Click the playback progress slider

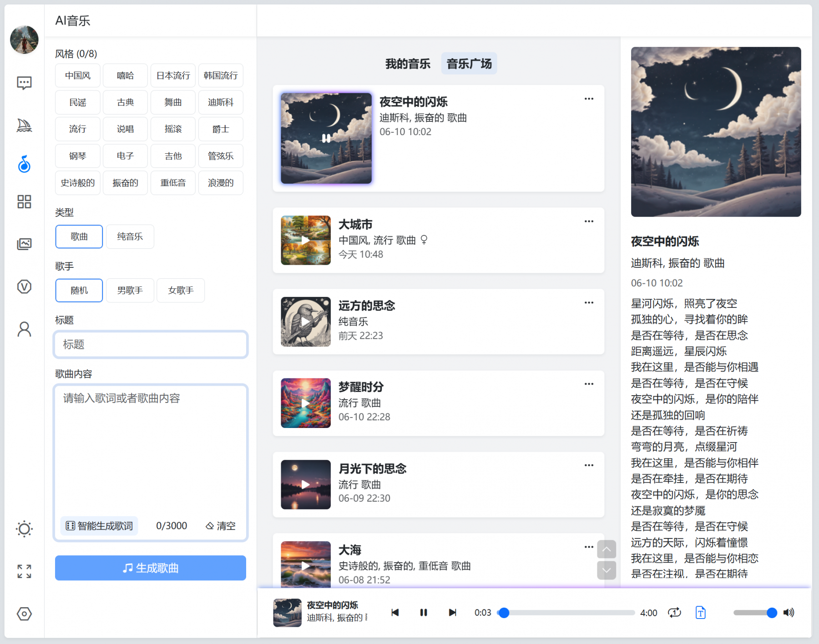tap(567, 613)
